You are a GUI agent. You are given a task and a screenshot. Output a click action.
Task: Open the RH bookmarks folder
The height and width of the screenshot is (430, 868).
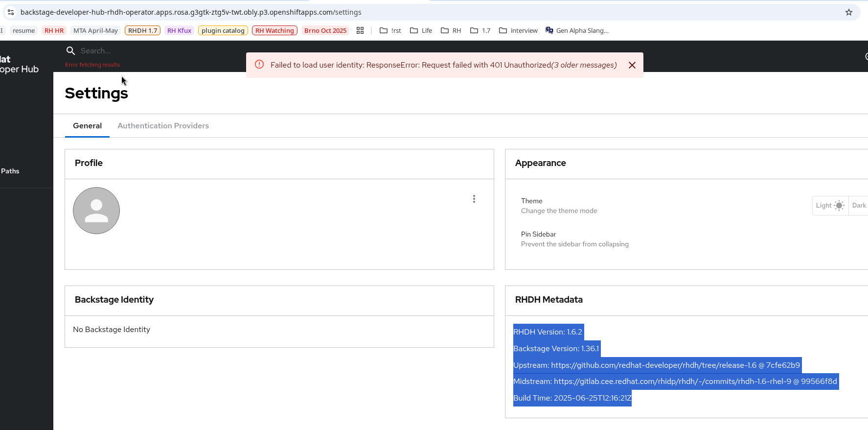coord(451,30)
